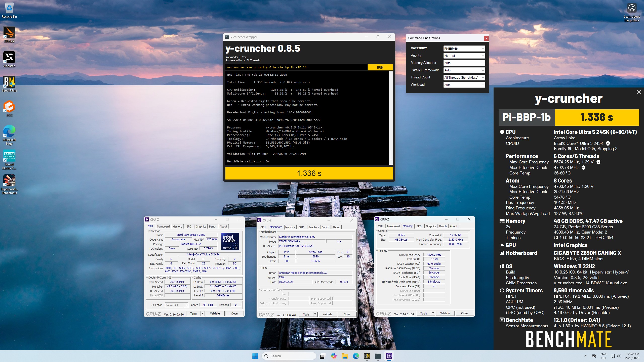The width and height of the screenshot is (644, 362).
Task: Click the ENG HU language indicator
Action: 603,356
